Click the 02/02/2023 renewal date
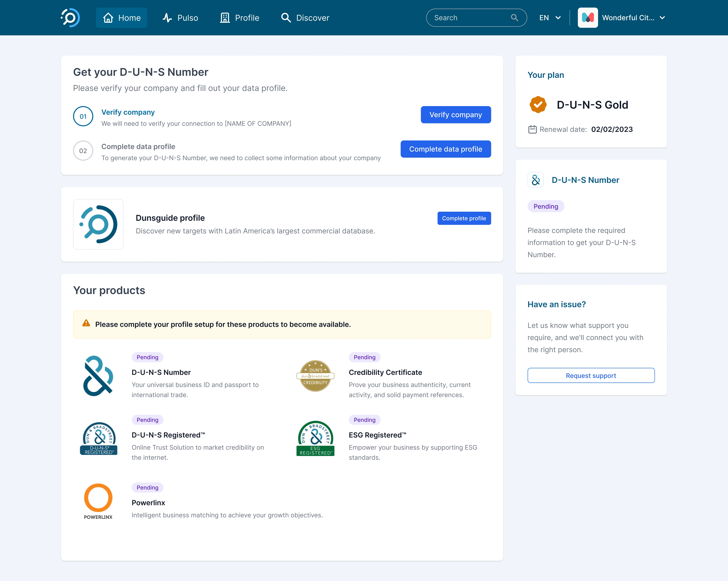The image size is (728, 581). [612, 129]
